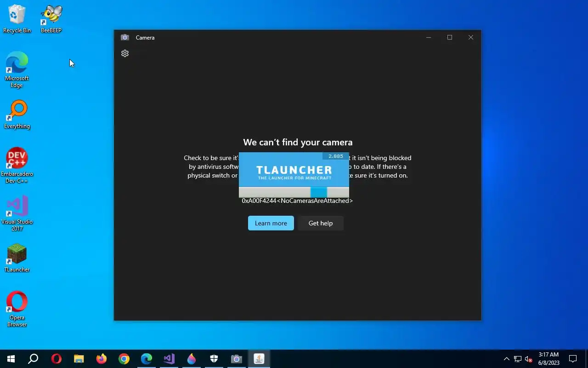Click the muted volume tray icon
The image size is (588, 368).
(529, 359)
